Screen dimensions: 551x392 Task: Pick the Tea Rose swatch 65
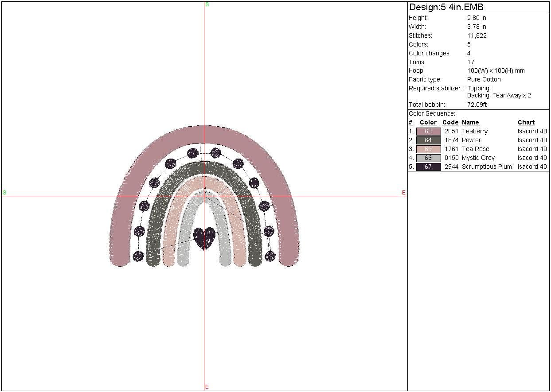click(x=428, y=149)
